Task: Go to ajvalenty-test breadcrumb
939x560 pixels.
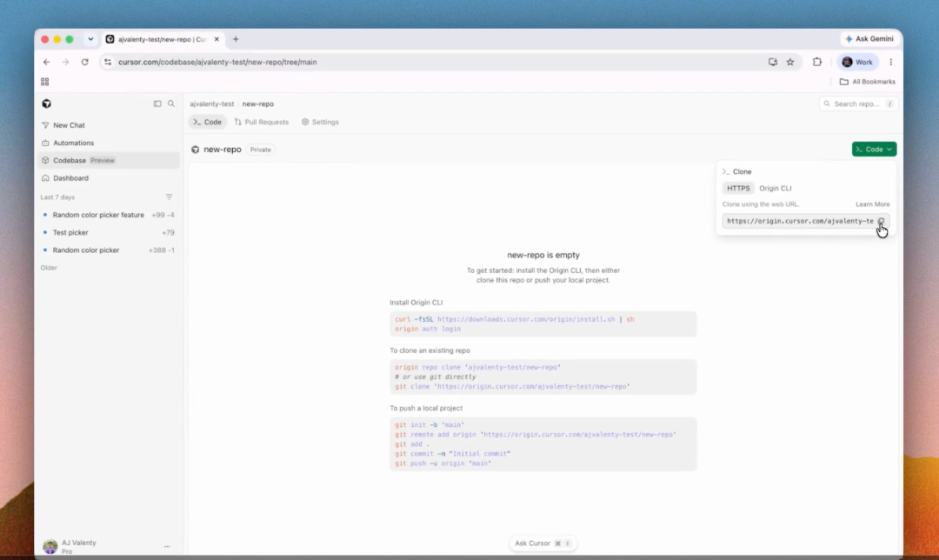Action: point(212,103)
